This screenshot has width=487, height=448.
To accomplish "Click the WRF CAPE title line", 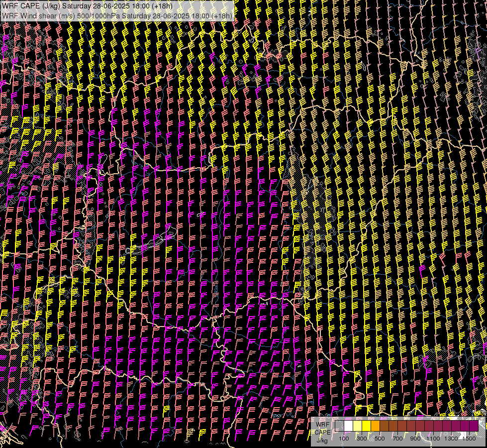I will click(87, 6).
